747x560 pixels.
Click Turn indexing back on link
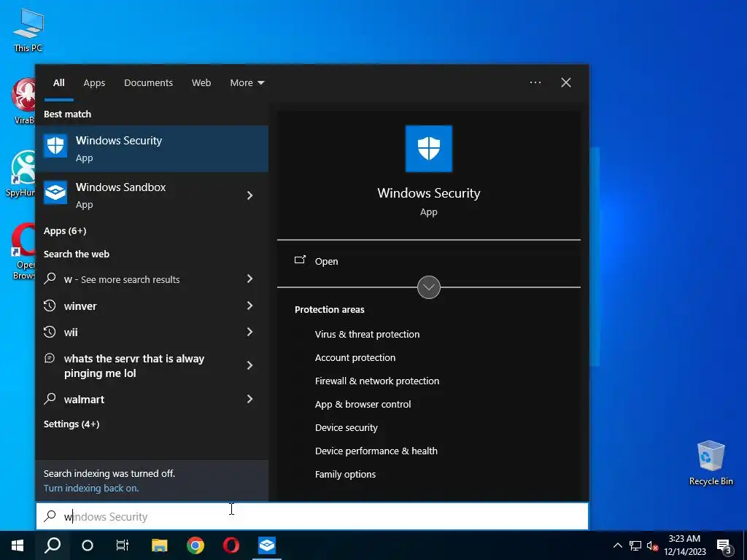pyautogui.click(x=91, y=488)
